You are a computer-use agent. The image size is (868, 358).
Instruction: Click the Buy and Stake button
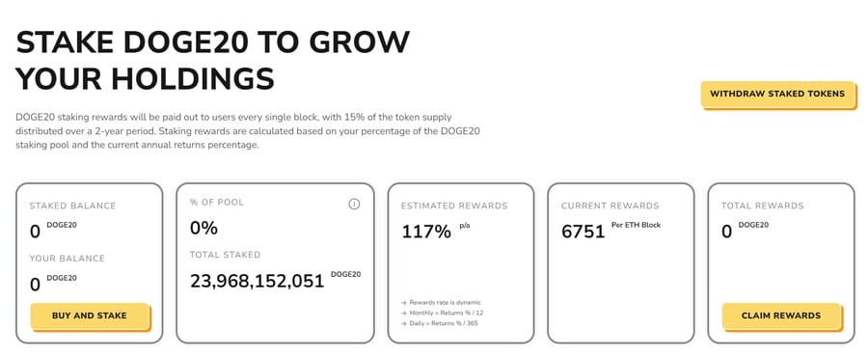90,316
